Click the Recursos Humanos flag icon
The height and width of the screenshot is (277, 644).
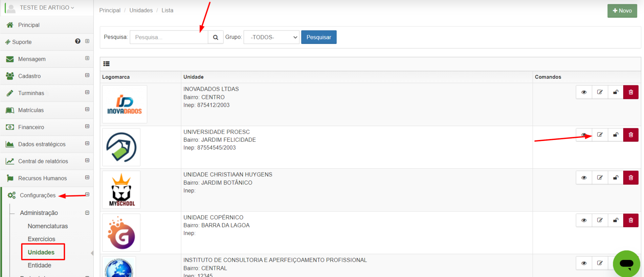(10, 178)
